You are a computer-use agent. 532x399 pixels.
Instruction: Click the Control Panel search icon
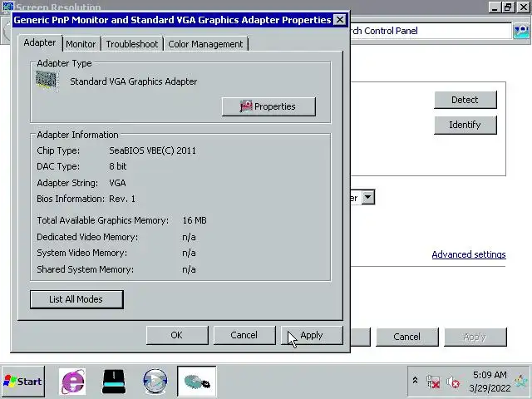click(521, 32)
